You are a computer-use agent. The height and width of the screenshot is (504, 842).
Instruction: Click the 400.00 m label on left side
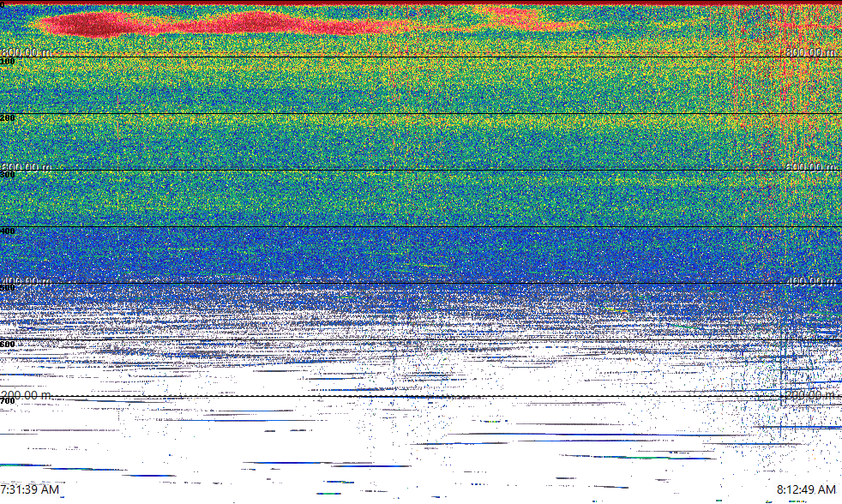tap(26, 281)
